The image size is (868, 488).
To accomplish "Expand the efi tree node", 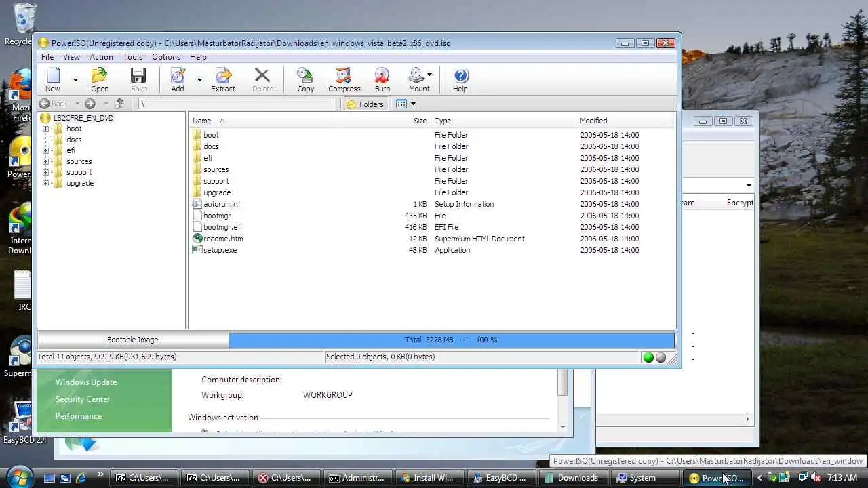I will (45, 150).
